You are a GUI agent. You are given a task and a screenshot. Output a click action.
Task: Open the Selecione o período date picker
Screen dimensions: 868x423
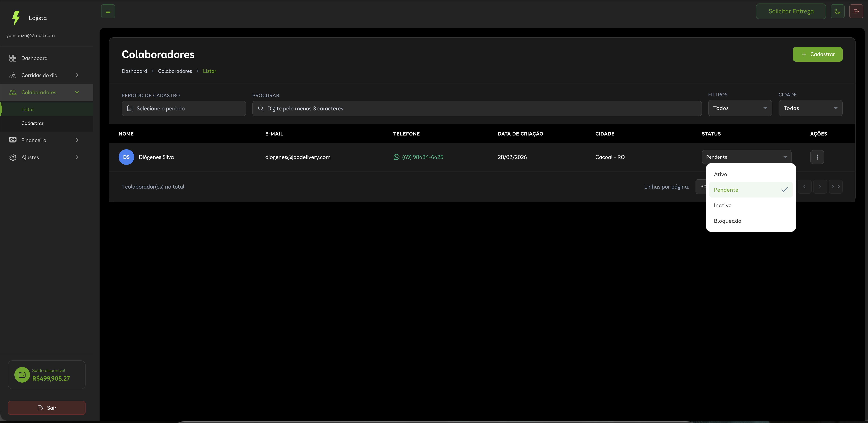click(184, 108)
